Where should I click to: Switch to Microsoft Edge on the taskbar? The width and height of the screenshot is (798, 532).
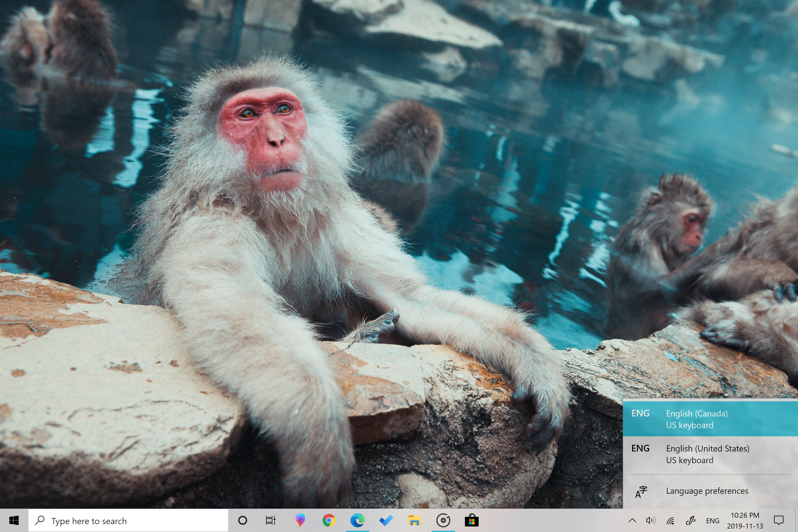(x=357, y=520)
